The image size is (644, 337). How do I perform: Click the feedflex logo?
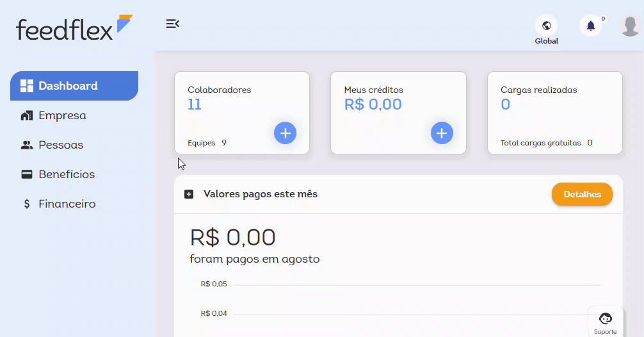(74, 28)
